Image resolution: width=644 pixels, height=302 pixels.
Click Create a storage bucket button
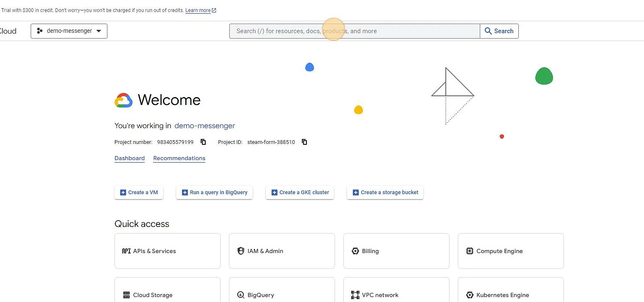385,192
